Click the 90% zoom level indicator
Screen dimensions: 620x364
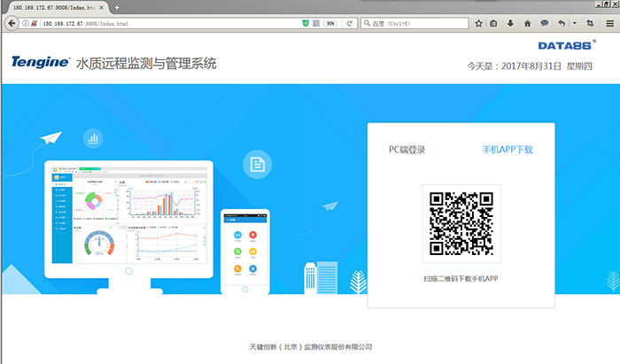[x=330, y=23]
